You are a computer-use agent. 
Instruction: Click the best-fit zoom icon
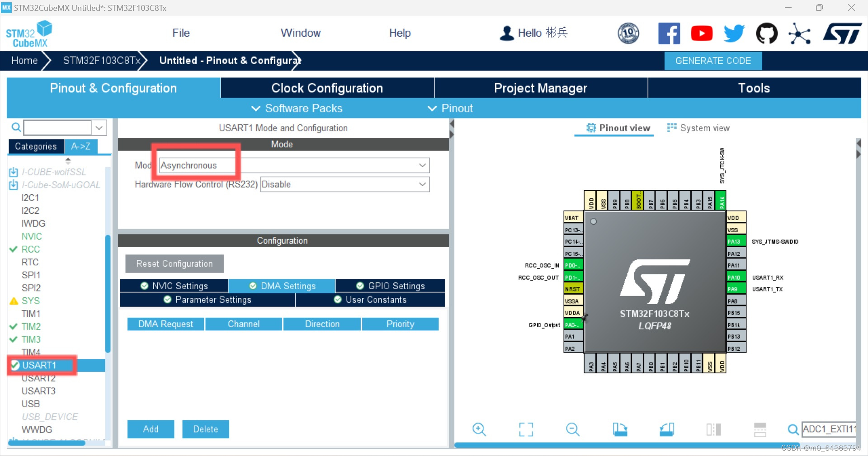(526, 429)
